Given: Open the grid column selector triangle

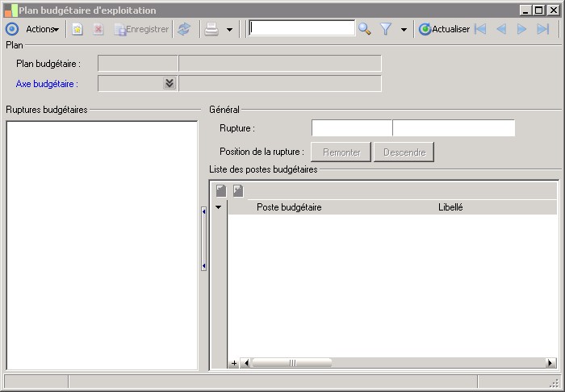Looking at the screenshot, I should (x=219, y=207).
